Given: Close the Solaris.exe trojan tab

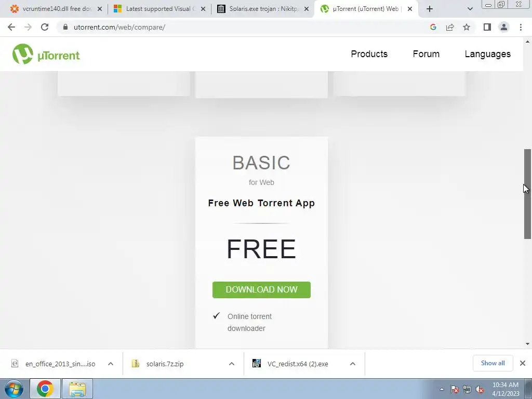Looking at the screenshot, I should (307, 9).
